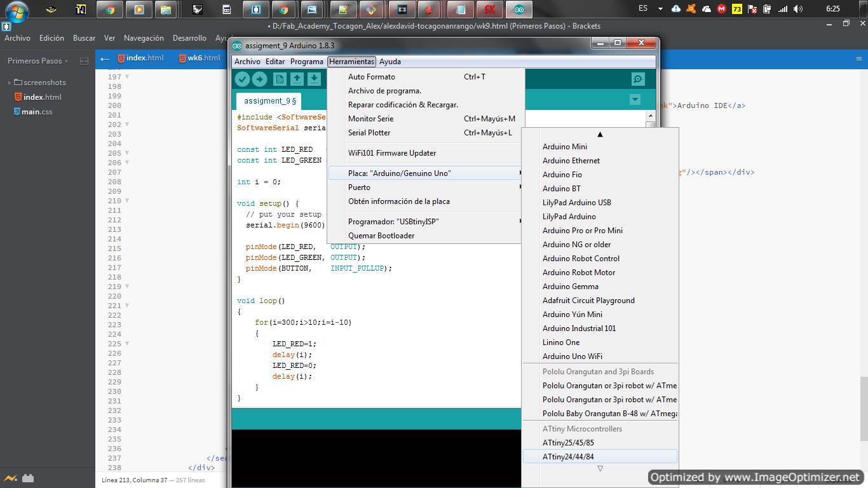Click the Windows Start orb
Viewport: 868px width, 488px height.
click(16, 10)
